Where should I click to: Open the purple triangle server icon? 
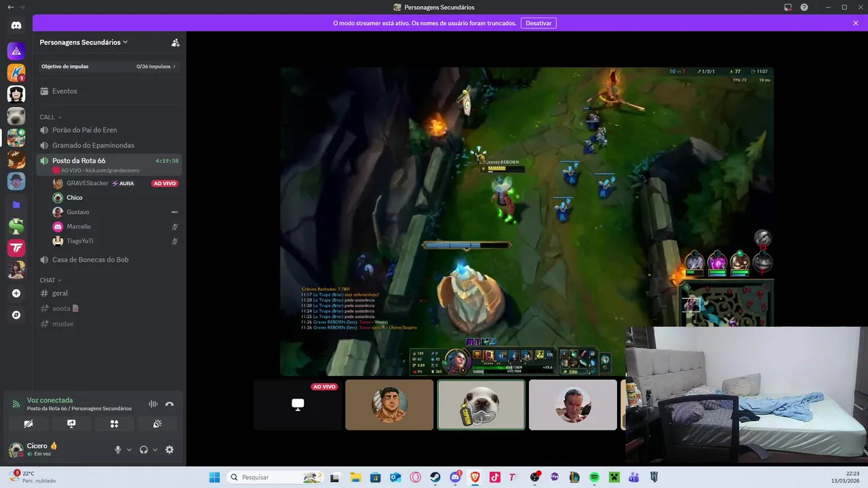pyautogui.click(x=16, y=51)
